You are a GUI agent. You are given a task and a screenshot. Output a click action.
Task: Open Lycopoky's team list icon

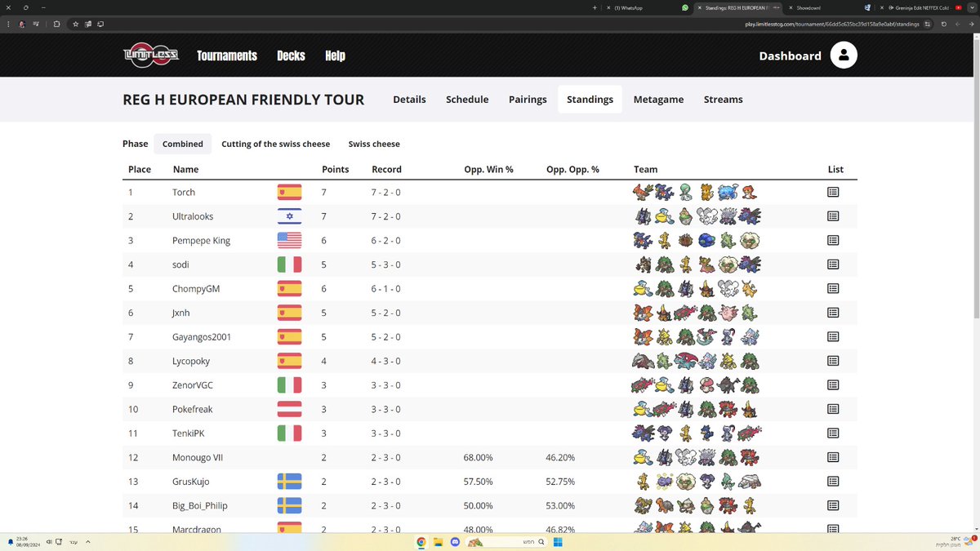pyautogui.click(x=833, y=361)
